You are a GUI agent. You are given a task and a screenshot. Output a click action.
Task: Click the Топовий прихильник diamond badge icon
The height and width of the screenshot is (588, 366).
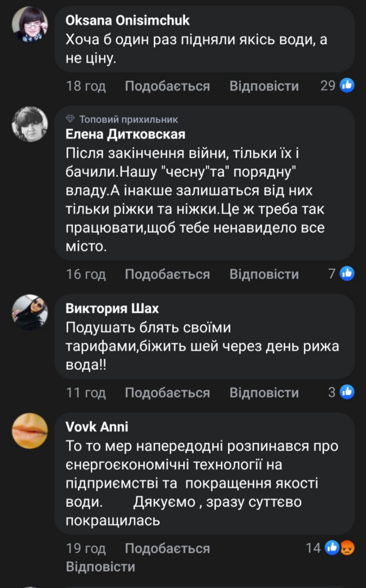[x=71, y=119]
